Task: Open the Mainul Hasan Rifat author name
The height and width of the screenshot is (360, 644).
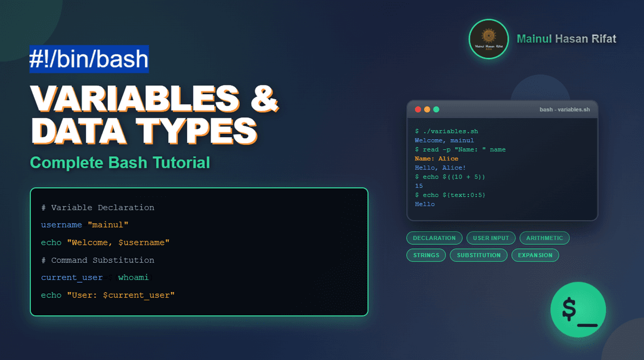Action: pos(566,39)
